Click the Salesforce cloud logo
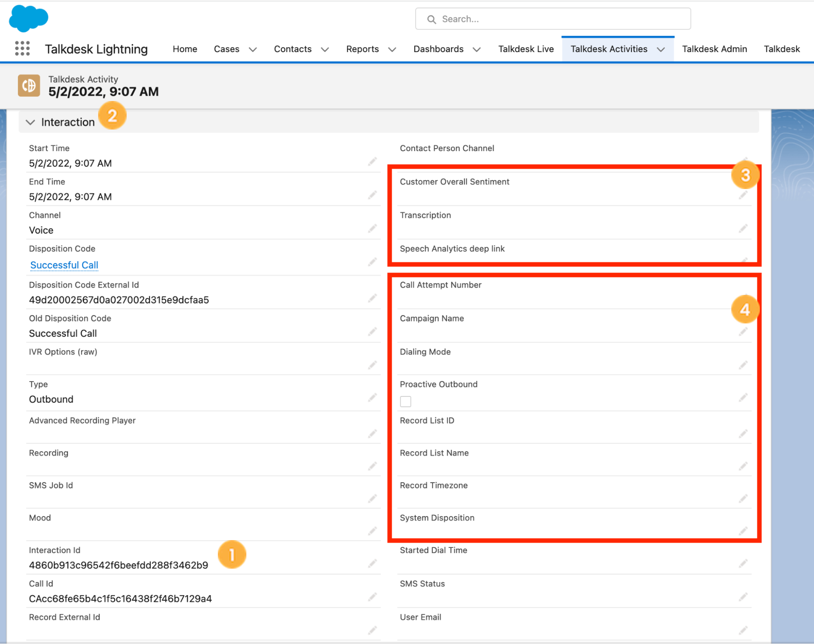Image resolution: width=814 pixels, height=644 pixels. (29, 18)
